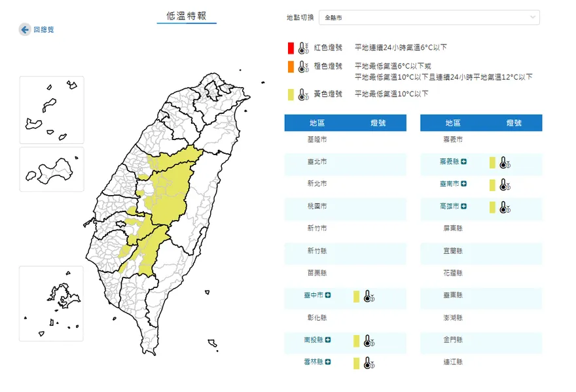The width and height of the screenshot is (576, 392).
Task: Click the yellow color swatch next to 臺中市
Action: click(x=355, y=296)
